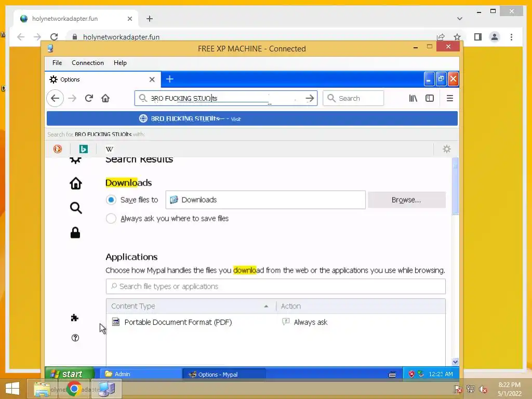532x399 pixels.
Task: Click the Action column header
Action: [x=361, y=306]
